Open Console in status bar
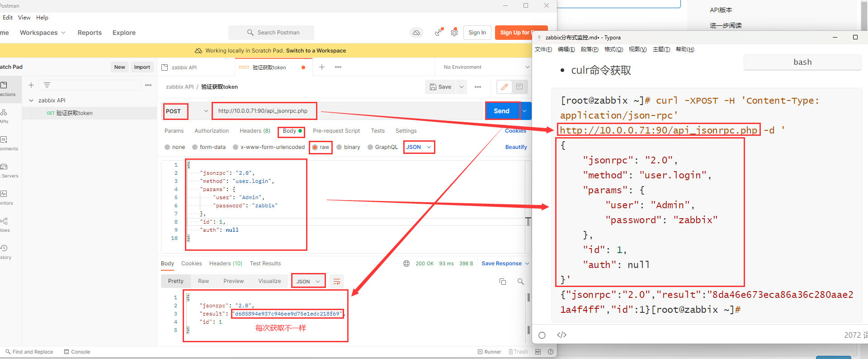868x359 pixels. (77, 352)
